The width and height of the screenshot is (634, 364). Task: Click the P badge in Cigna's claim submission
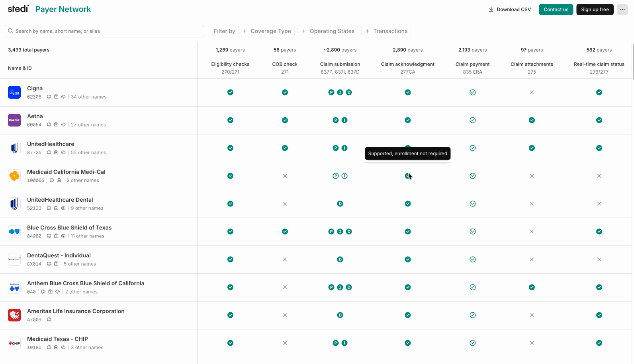pyautogui.click(x=331, y=92)
